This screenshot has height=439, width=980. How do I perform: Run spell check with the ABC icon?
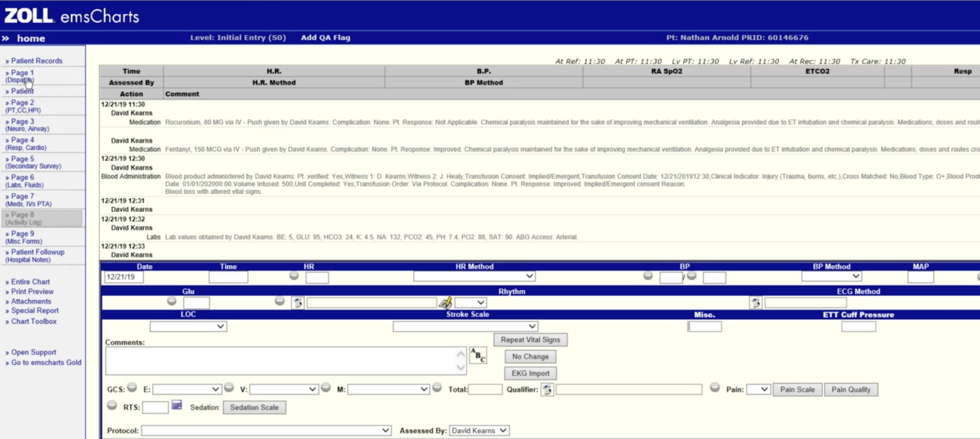[x=478, y=356]
